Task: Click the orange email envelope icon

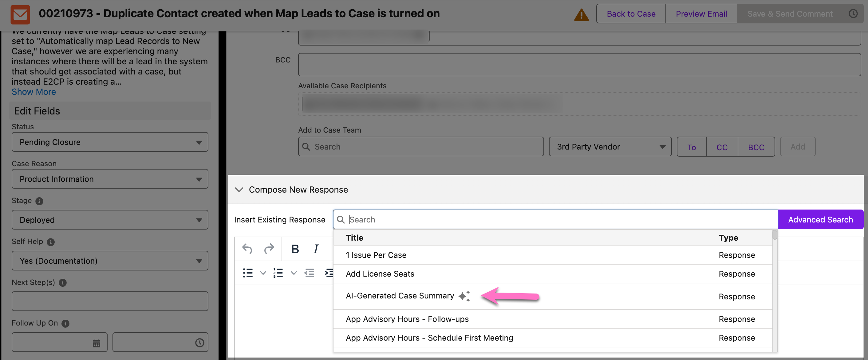Action: click(20, 14)
